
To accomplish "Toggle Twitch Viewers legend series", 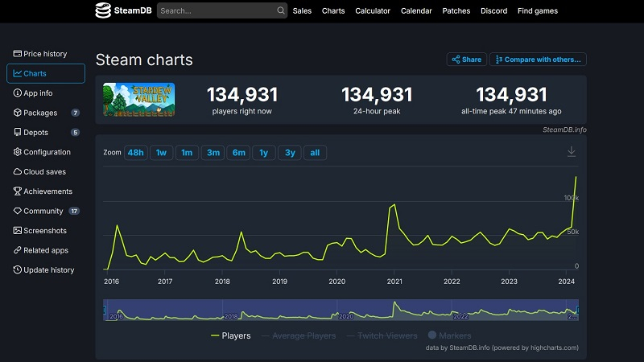I will [x=382, y=335].
